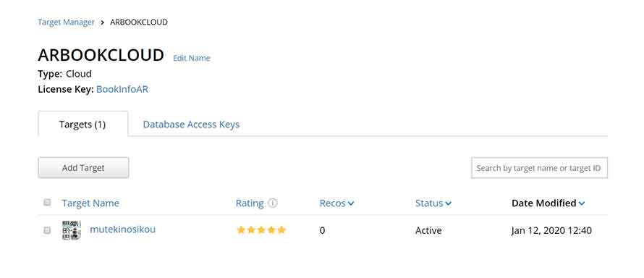Sort using the Recos chevron
This screenshot has height=278, width=644.
point(351,203)
